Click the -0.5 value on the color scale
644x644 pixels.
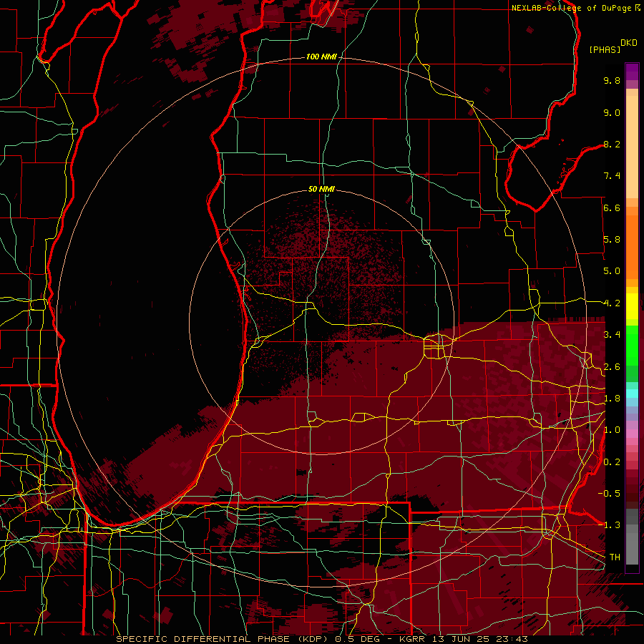tap(609, 494)
